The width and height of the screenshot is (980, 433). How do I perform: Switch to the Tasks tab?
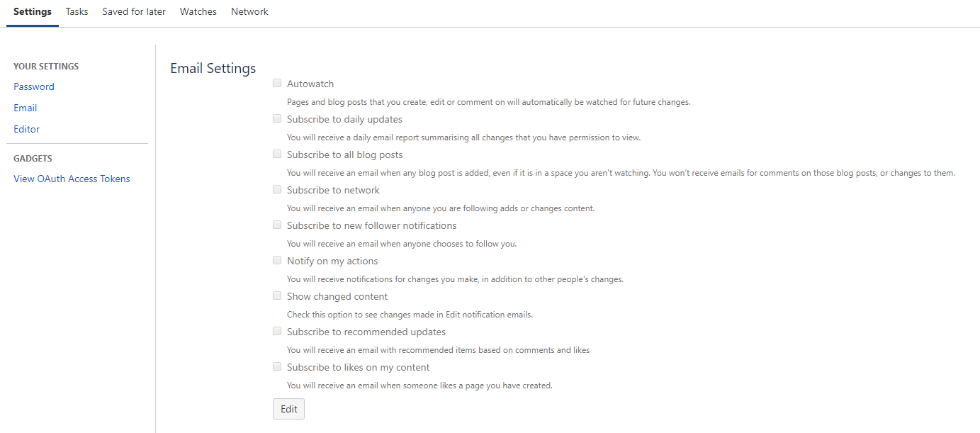[77, 12]
